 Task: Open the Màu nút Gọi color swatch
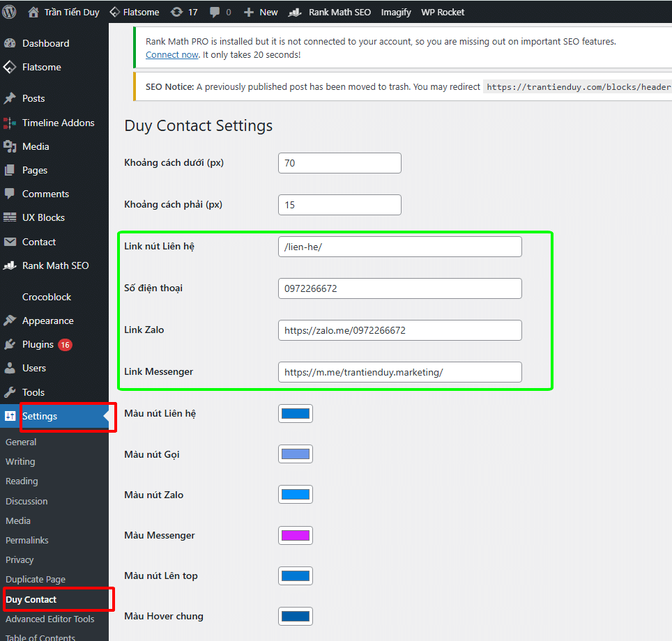295,454
